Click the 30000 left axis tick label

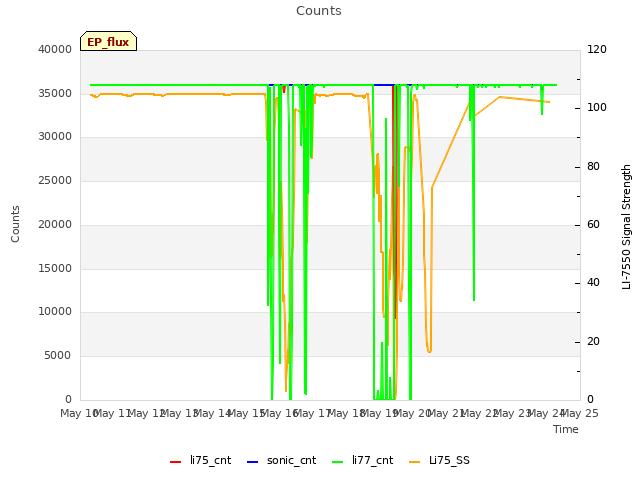(55, 137)
